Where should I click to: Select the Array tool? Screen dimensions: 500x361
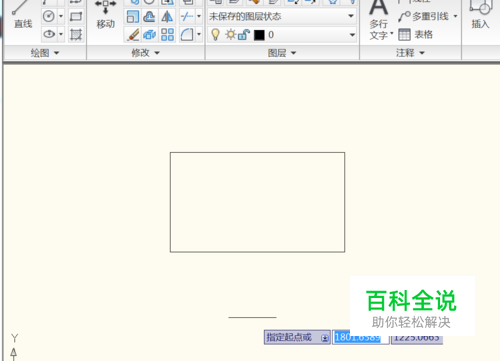[167, 34]
